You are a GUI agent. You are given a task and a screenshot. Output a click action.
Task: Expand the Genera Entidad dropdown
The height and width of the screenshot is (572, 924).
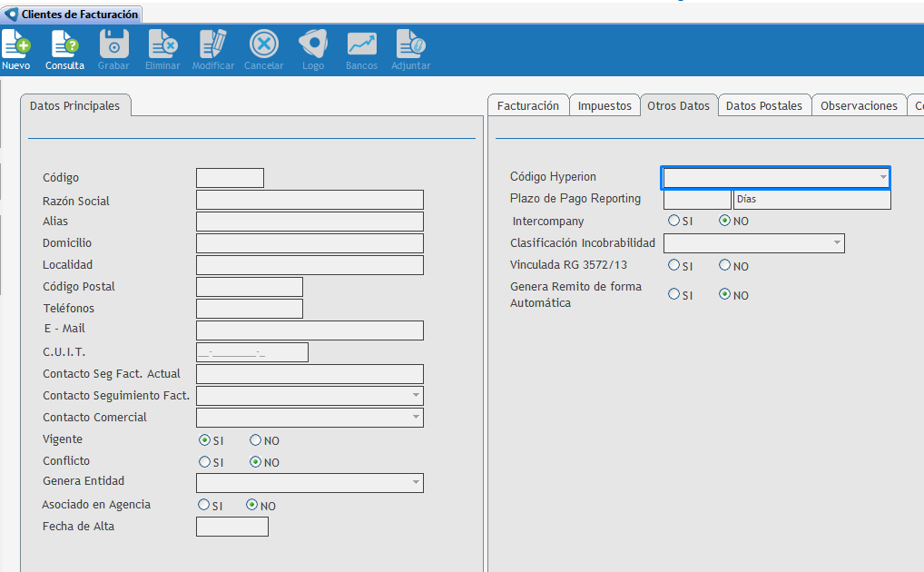click(416, 482)
